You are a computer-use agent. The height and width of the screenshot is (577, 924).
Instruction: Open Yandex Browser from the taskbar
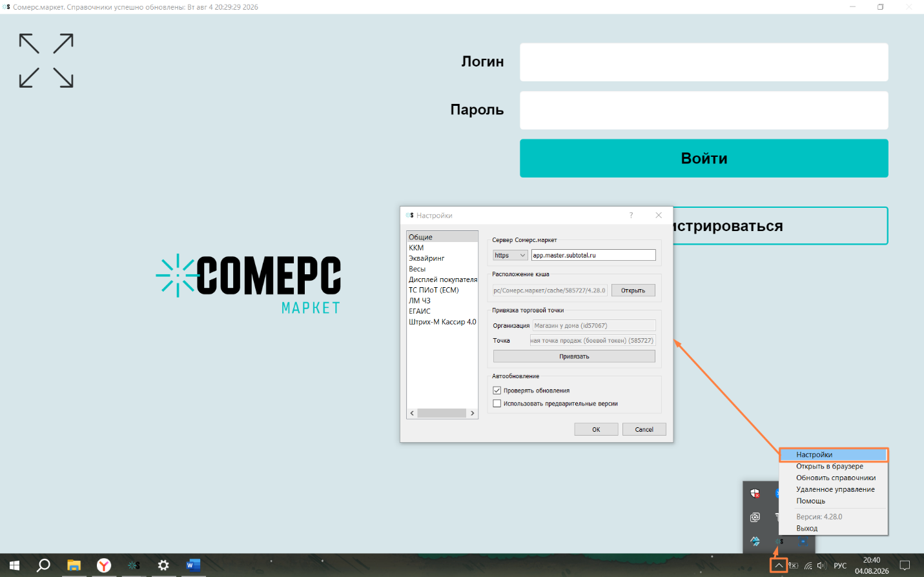[x=103, y=565]
